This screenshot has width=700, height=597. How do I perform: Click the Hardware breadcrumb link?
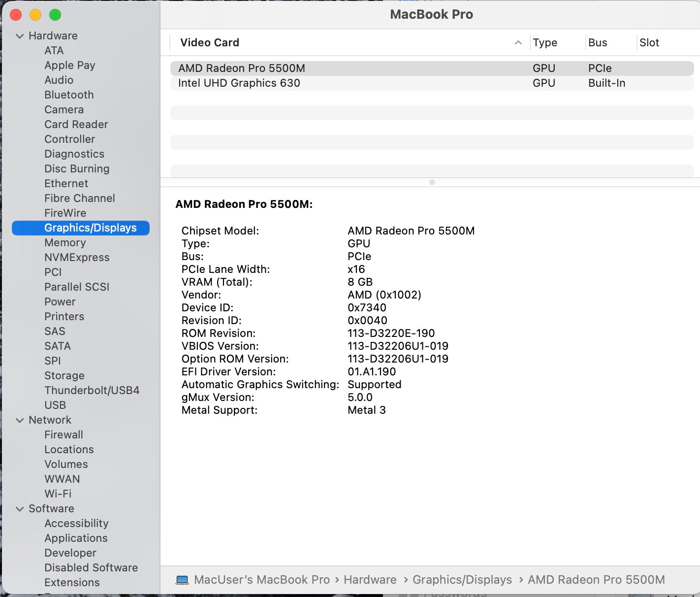click(x=370, y=580)
